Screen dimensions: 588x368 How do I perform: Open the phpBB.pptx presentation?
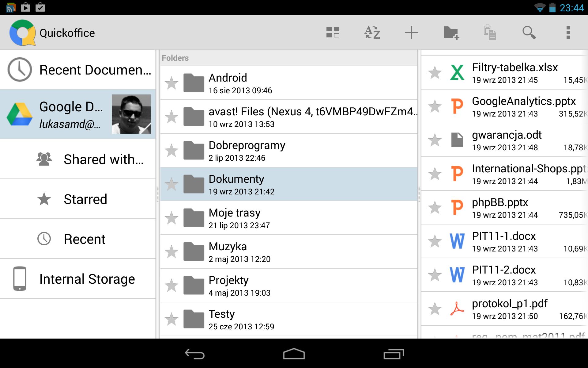click(505, 208)
